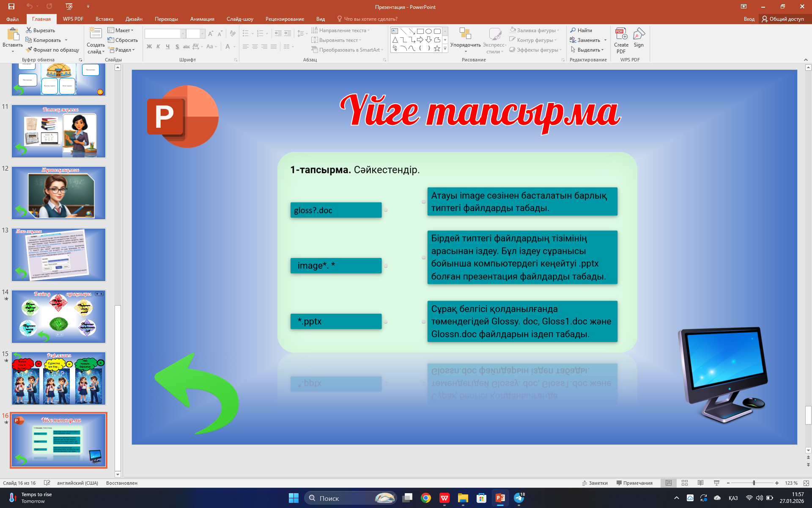This screenshot has width=812, height=508.
Task: Toggle italic (К) formatting
Action: point(158,47)
